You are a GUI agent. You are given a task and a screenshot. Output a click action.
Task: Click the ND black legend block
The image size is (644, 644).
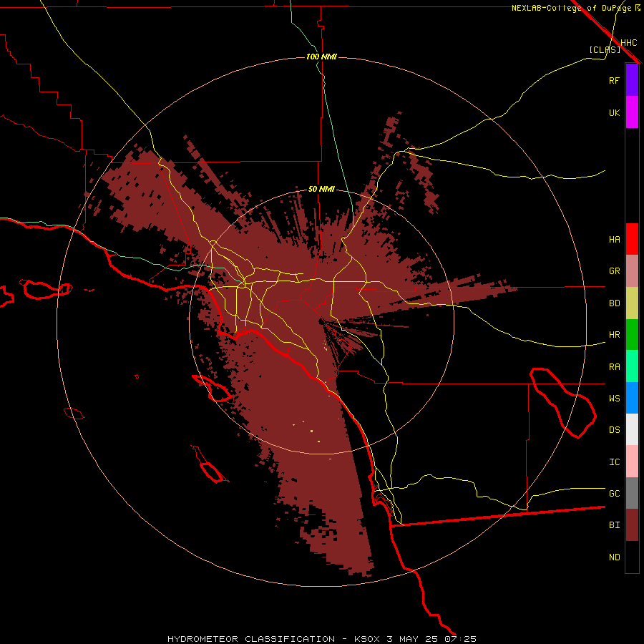[x=632, y=557]
